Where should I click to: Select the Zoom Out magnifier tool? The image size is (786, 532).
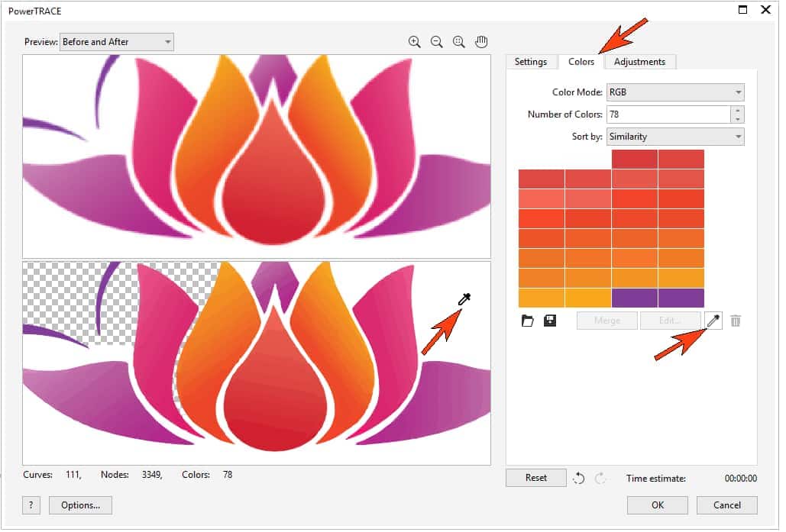tap(436, 41)
